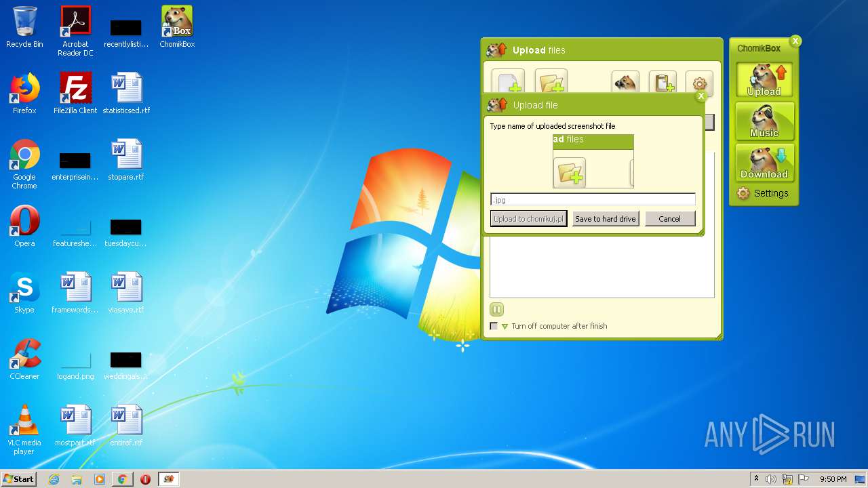Click the show desktop monitor icon in the tray
This screenshot has height=488, width=868.
860,479
